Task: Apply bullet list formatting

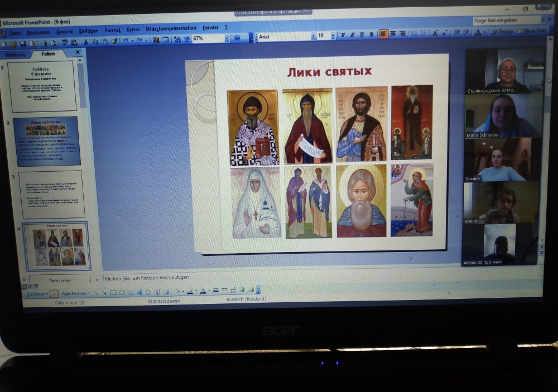Action: tap(424, 33)
